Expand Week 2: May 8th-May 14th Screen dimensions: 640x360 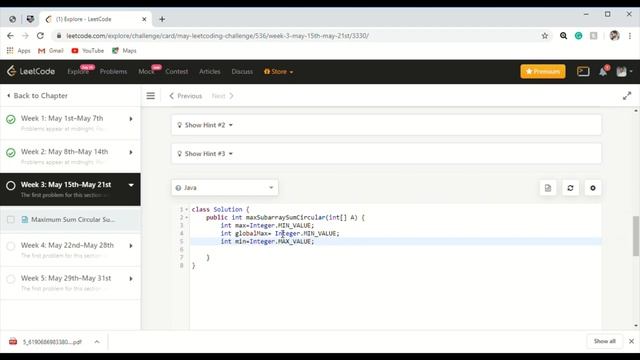click(131, 152)
